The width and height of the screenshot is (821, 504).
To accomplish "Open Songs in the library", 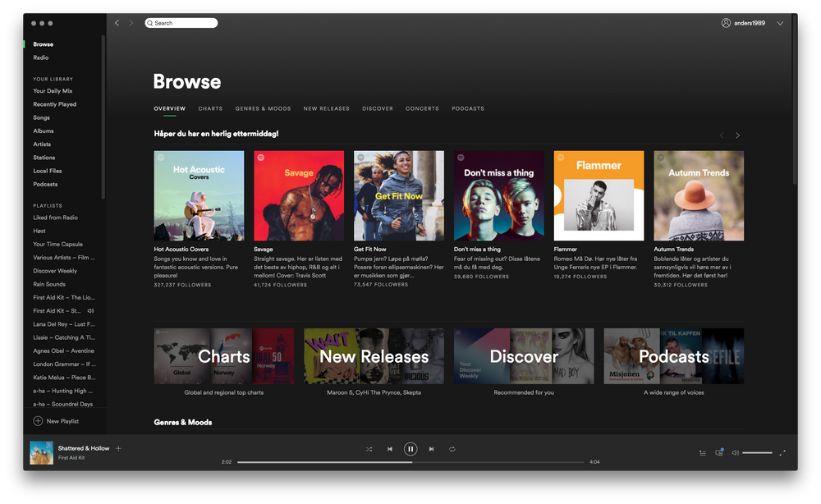I will pyautogui.click(x=41, y=117).
